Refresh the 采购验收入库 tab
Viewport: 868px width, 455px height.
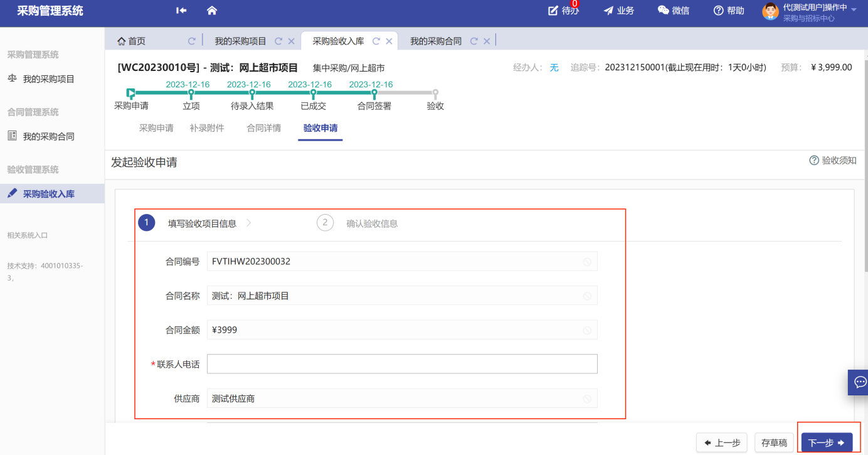click(x=376, y=41)
